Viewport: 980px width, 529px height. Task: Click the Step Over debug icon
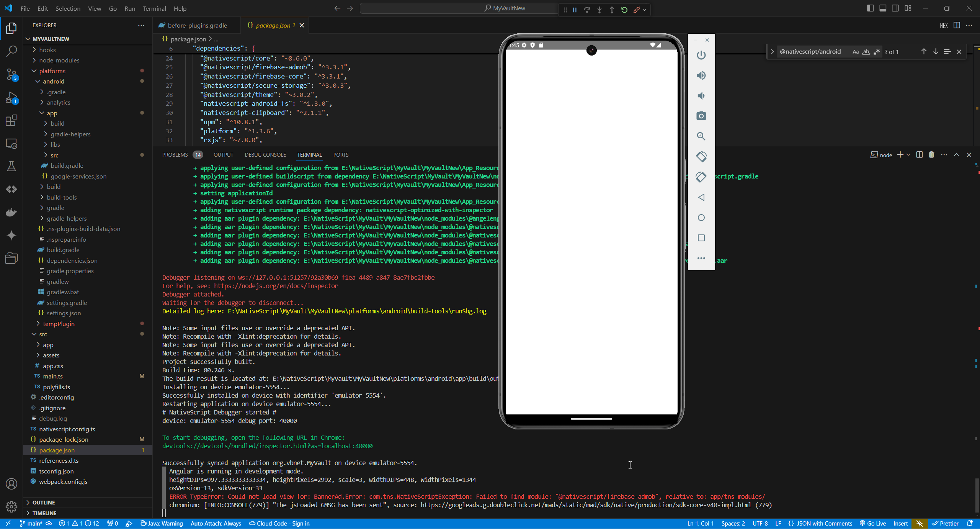pyautogui.click(x=587, y=10)
